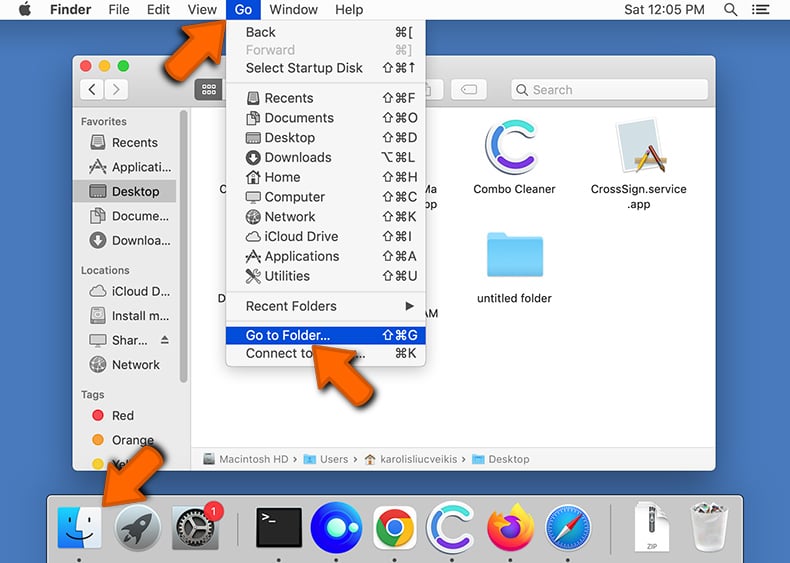Open Combo Cleaner icon in Dock
The height and width of the screenshot is (563, 790).
coord(452,527)
